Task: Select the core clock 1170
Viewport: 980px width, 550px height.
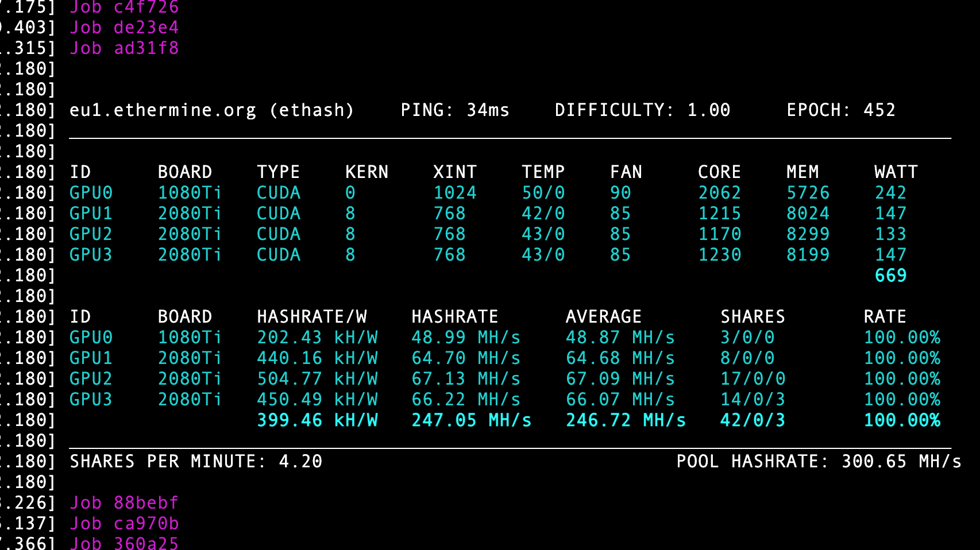Action: [720, 234]
